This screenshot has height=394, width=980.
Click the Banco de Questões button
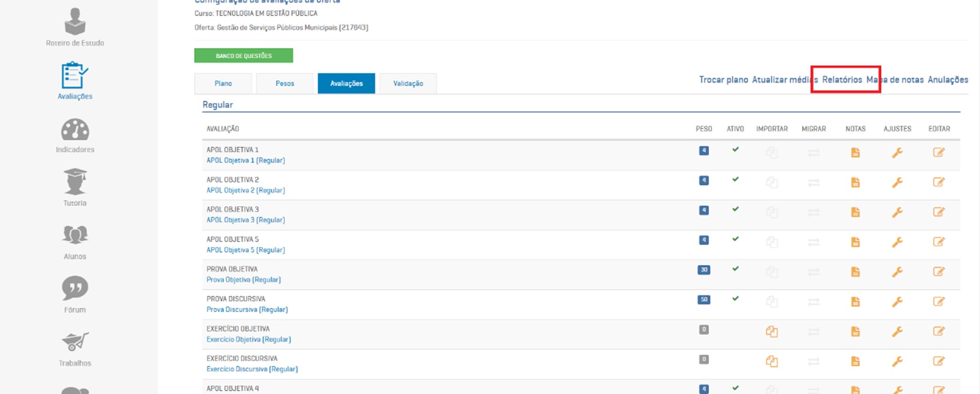243,56
